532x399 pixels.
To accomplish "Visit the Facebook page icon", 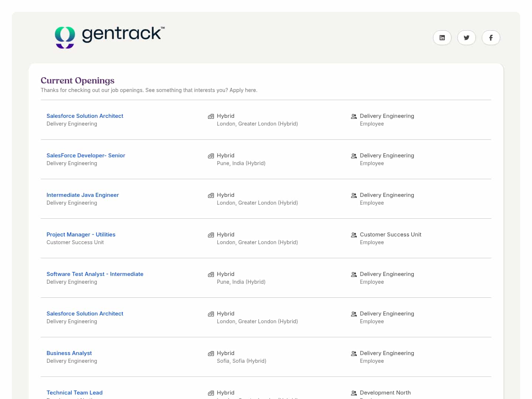I will point(491,38).
